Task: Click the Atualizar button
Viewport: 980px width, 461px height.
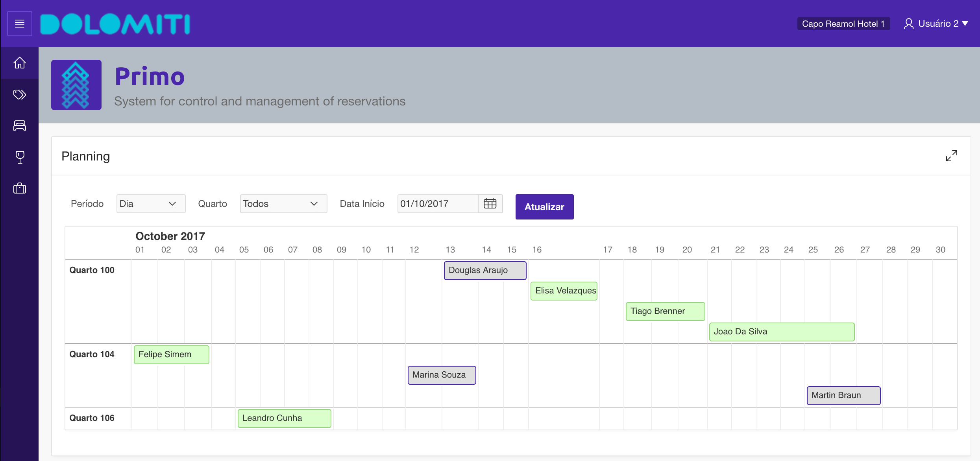Action: (544, 207)
